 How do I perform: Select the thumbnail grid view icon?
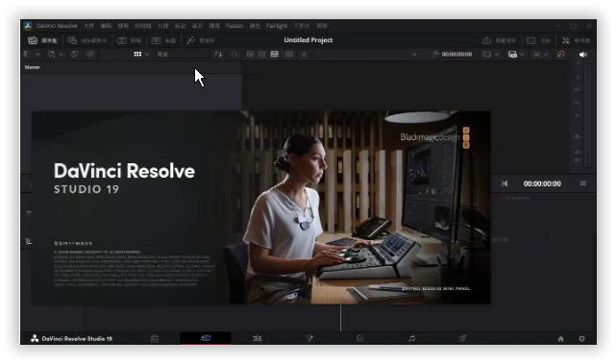click(x=137, y=54)
